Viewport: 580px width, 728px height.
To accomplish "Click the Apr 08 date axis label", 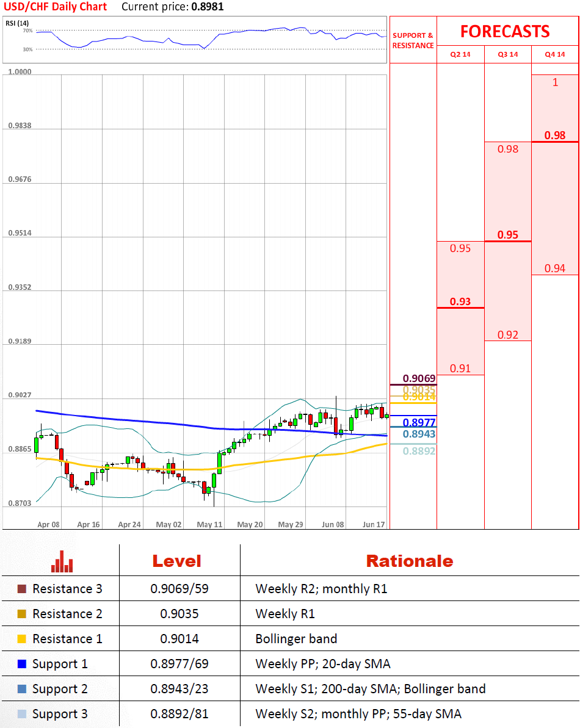I will [x=48, y=525].
